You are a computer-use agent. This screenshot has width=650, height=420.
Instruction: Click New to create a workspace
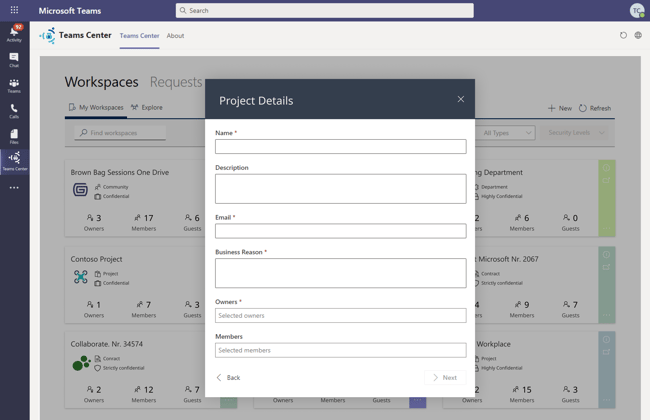(x=560, y=108)
